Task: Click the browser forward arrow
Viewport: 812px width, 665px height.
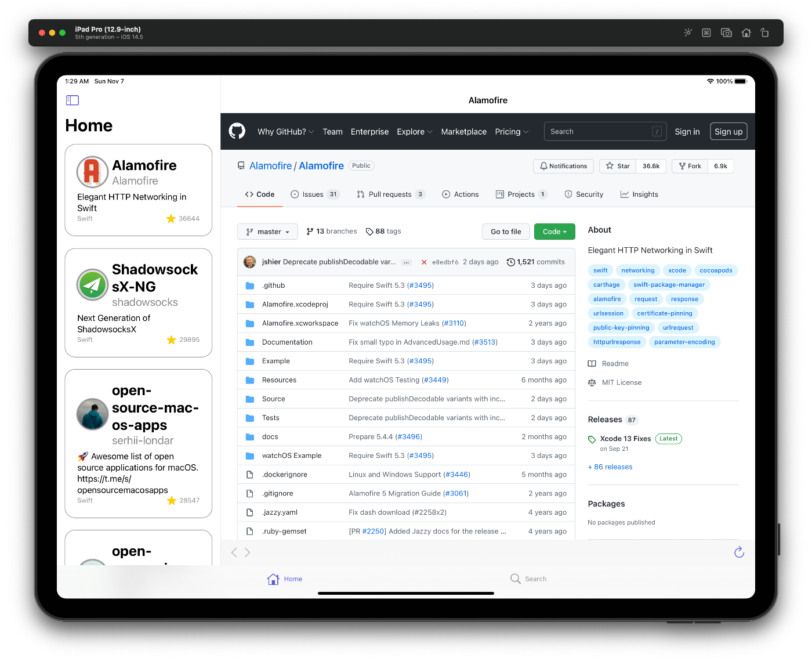Action: tap(248, 552)
